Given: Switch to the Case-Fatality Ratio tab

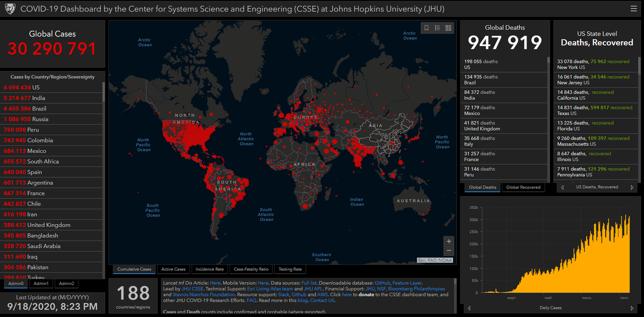Looking at the screenshot, I should tap(251, 269).
